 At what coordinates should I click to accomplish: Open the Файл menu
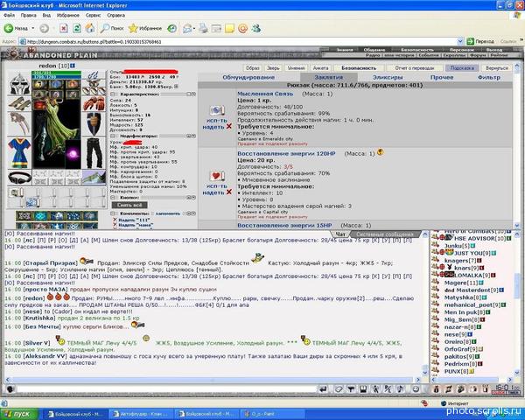tap(9, 15)
